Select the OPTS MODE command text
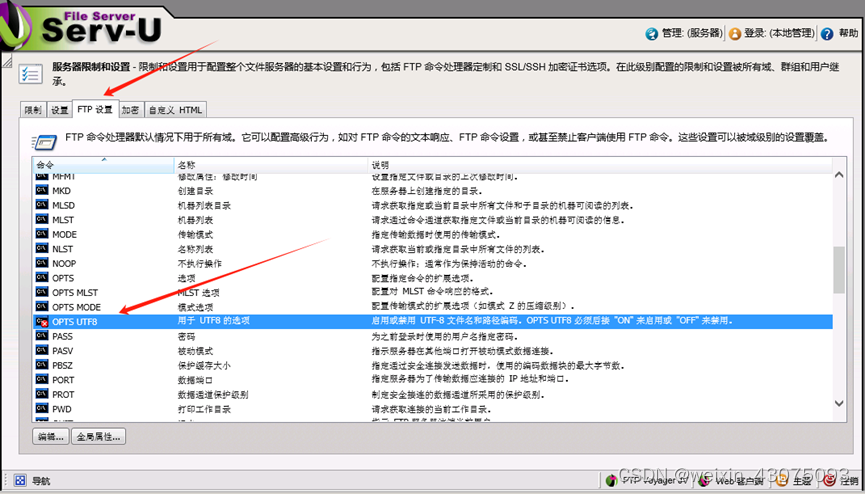865x494 pixels. [x=77, y=307]
